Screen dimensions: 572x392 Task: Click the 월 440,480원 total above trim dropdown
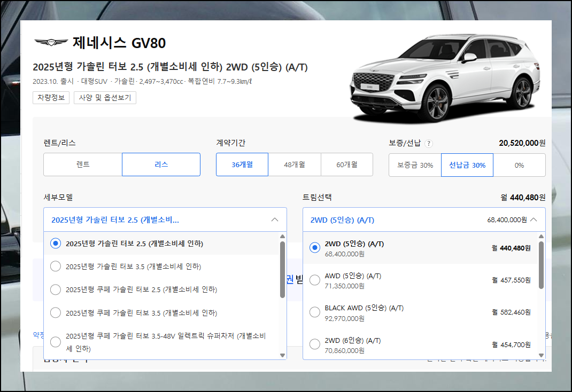click(523, 198)
